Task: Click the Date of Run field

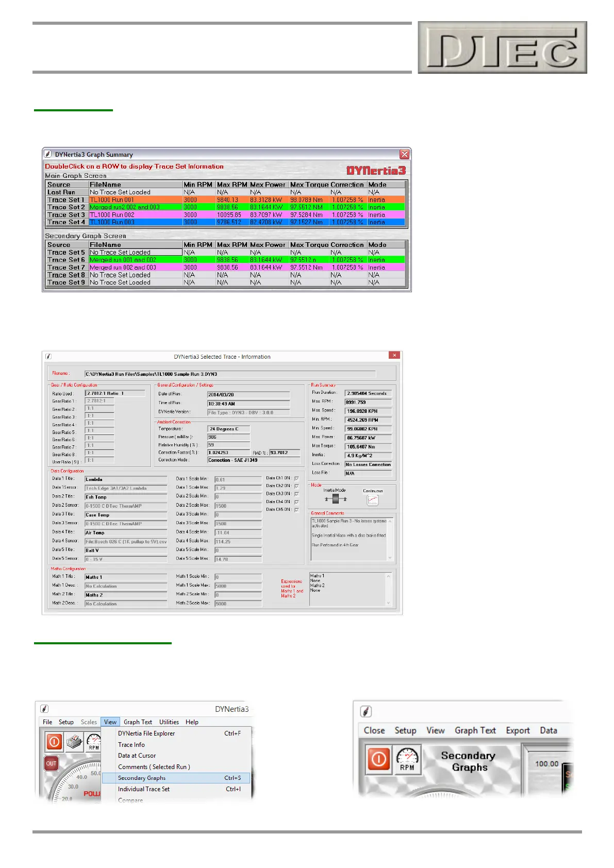Action: tap(248, 395)
